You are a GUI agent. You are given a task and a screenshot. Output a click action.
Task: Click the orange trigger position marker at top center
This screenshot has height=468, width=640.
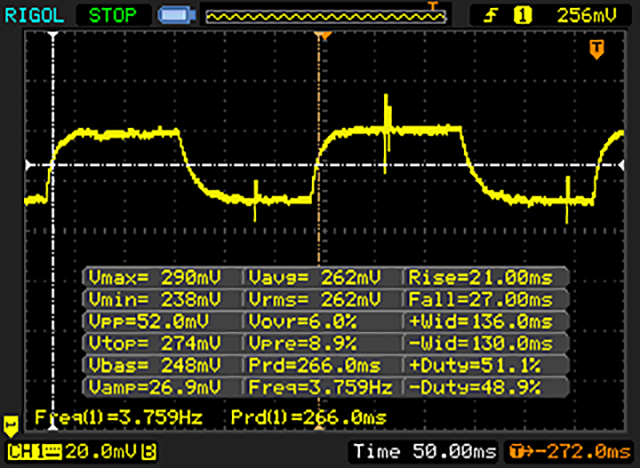point(324,36)
